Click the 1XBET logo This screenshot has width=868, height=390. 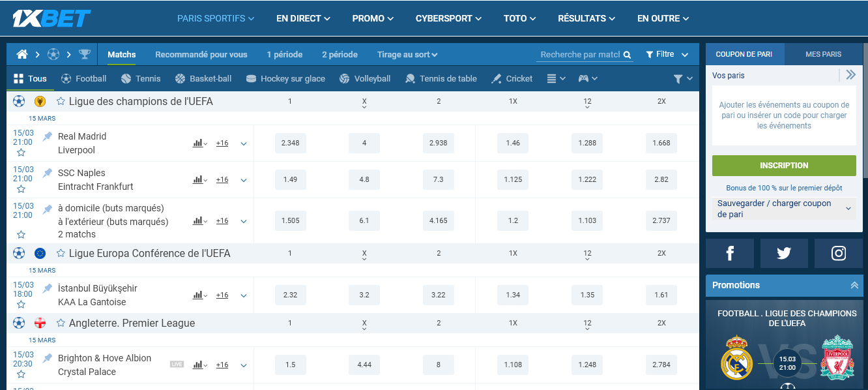coord(51,18)
